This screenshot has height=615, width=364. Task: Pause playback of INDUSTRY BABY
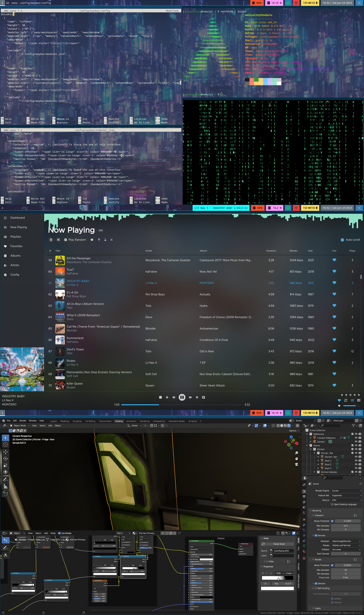182,397
